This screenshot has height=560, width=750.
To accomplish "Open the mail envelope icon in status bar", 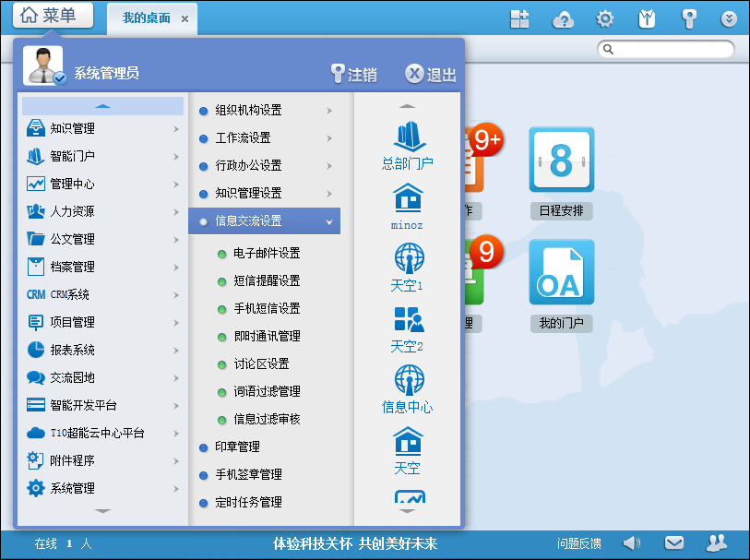I will click(674, 543).
